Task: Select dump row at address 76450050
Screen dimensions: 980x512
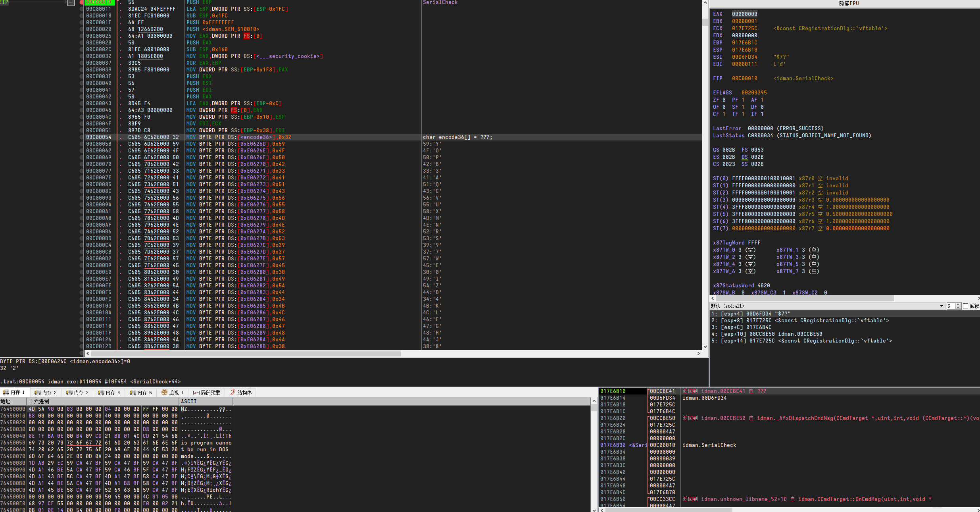Action: [116, 443]
